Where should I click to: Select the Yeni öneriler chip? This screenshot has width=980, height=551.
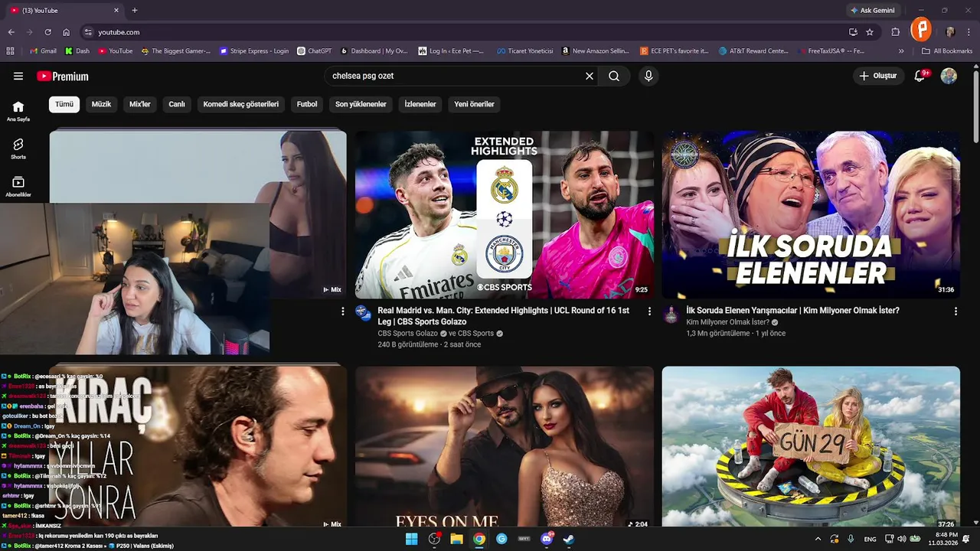point(474,104)
